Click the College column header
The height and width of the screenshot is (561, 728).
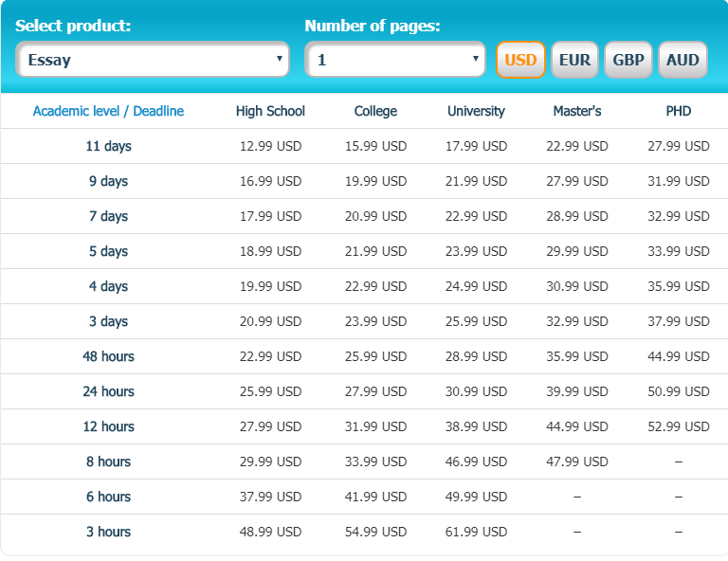[x=375, y=112]
